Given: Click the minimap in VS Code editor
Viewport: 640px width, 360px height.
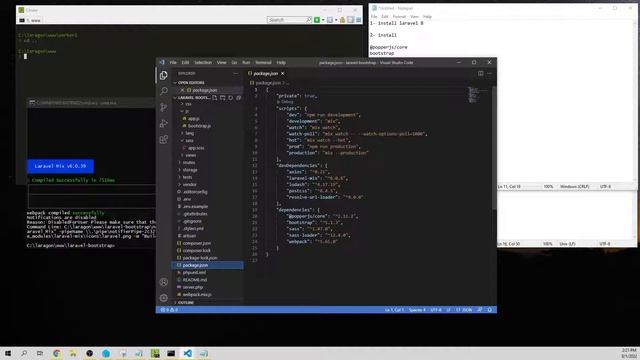Looking at the screenshot, I should [x=478, y=95].
